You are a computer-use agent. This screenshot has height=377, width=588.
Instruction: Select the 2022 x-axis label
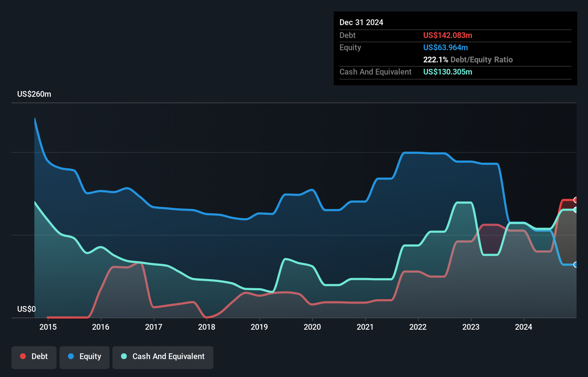(418, 327)
